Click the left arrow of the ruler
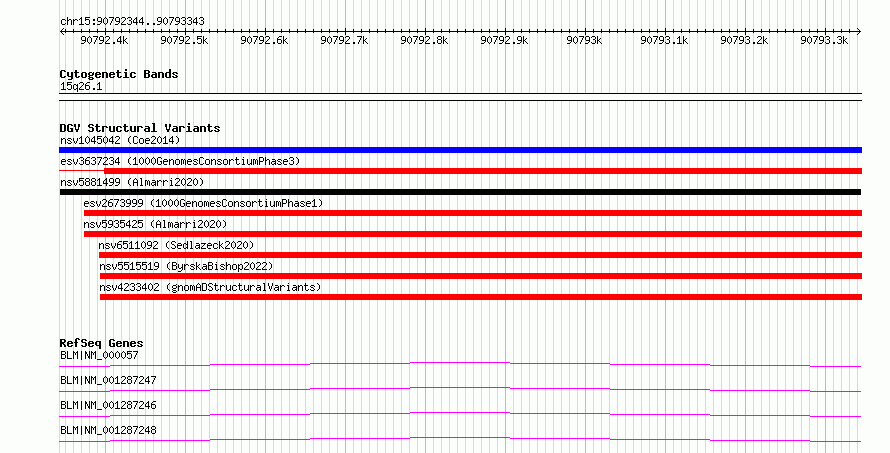 pyautogui.click(x=62, y=32)
